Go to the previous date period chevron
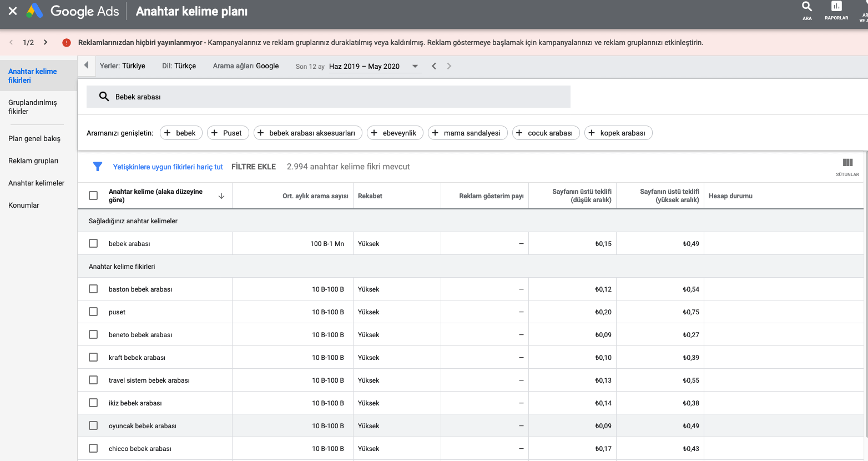The height and width of the screenshot is (461, 868). (434, 66)
